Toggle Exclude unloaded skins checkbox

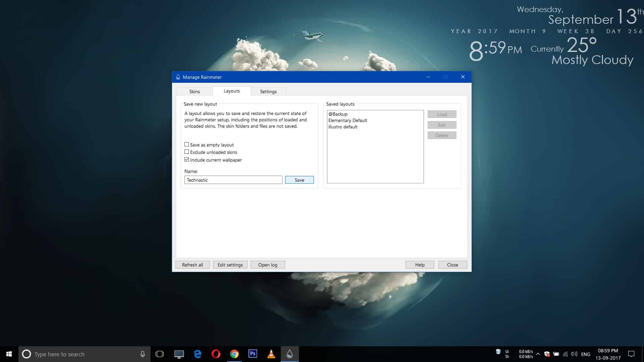[186, 152]
